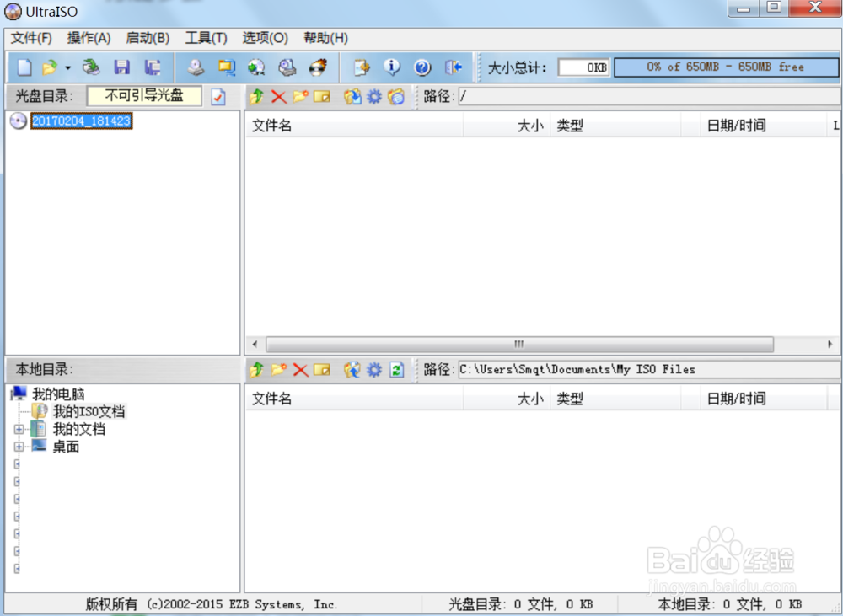Open the 工具(T) menu
This screenshot has width=843, height=616.
pos(205,38)
